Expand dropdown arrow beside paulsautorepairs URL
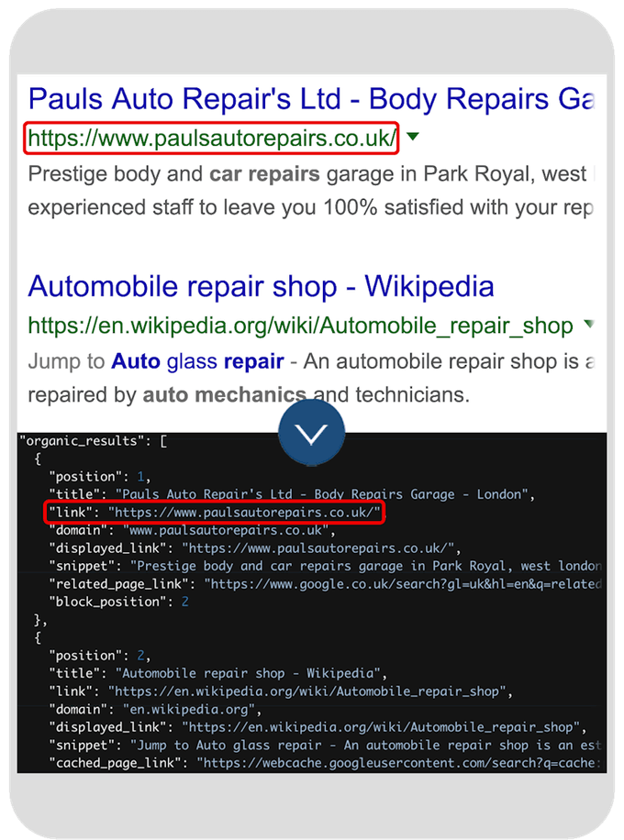The height and width of the screenshot is (840, 624). coord(412,138)
